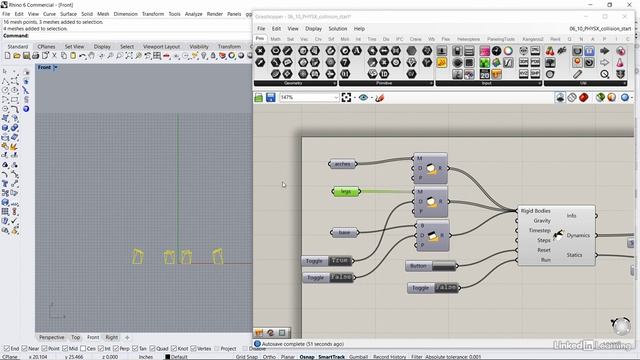640x360 pixels.
Task: Toggle Point osnap checkbox
Action: click(x=44, y=349)
